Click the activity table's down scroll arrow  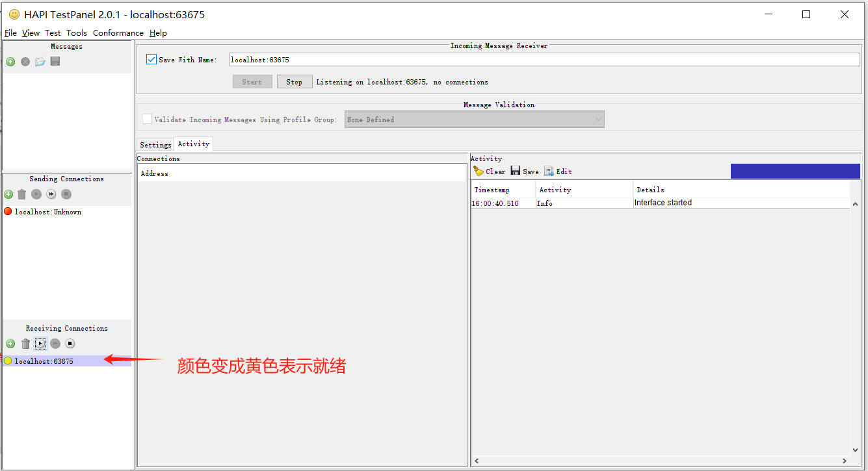pyautogui.click(x=855, y=450)
